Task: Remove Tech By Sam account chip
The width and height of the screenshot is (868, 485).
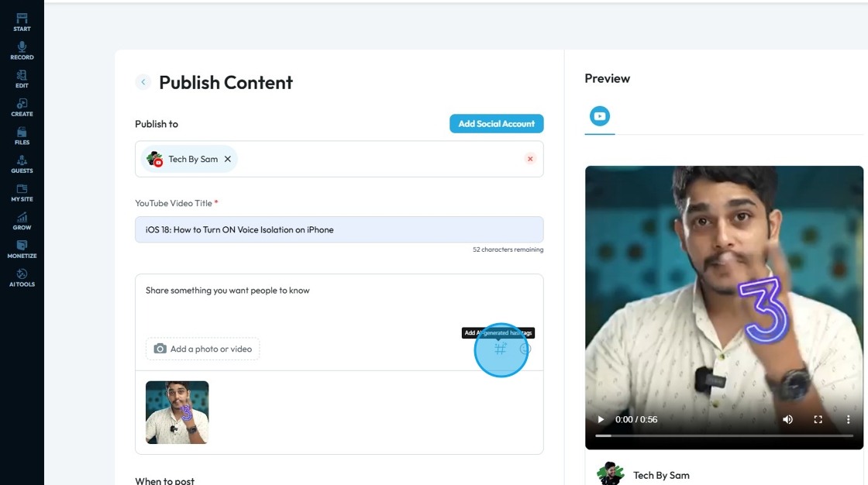Action: pyautogui.click(x=228, y=159)
